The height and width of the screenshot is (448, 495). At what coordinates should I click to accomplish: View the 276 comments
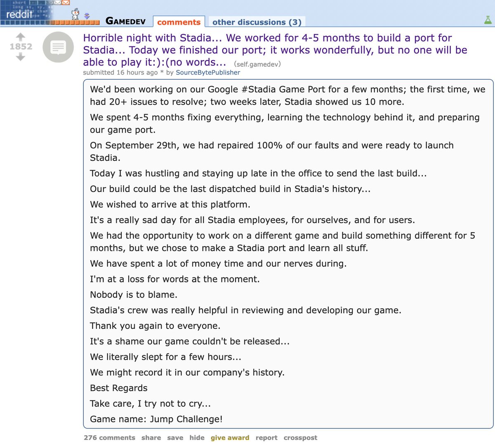coord(109,438)
